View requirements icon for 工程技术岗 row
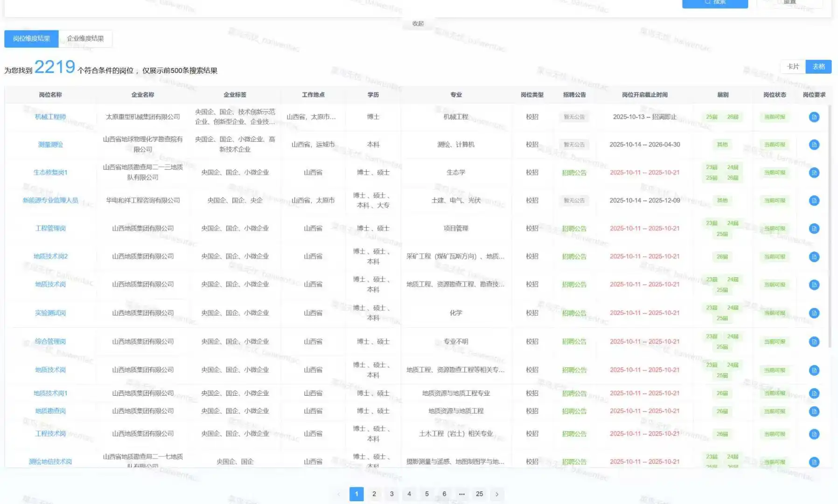 pyautogui.click(x=814, y=434)
